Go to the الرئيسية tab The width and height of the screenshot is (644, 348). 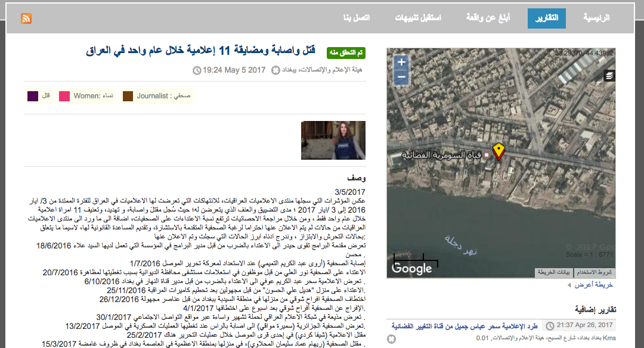pyautogui.click(x=596, y=18)
